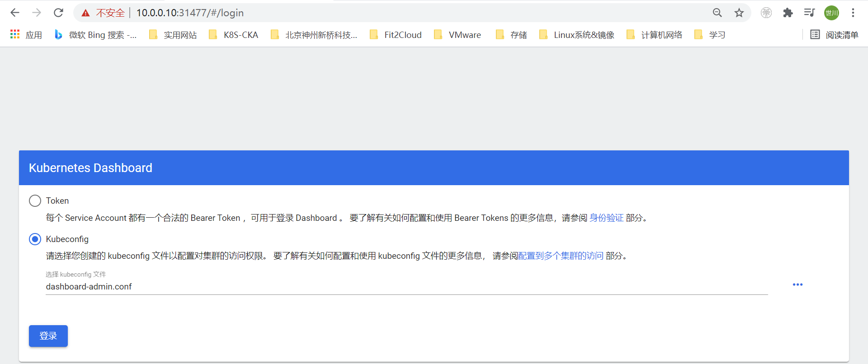868x364 pixels.
Task: Click the gray circular extension icon
Action: tap(766, 13)
